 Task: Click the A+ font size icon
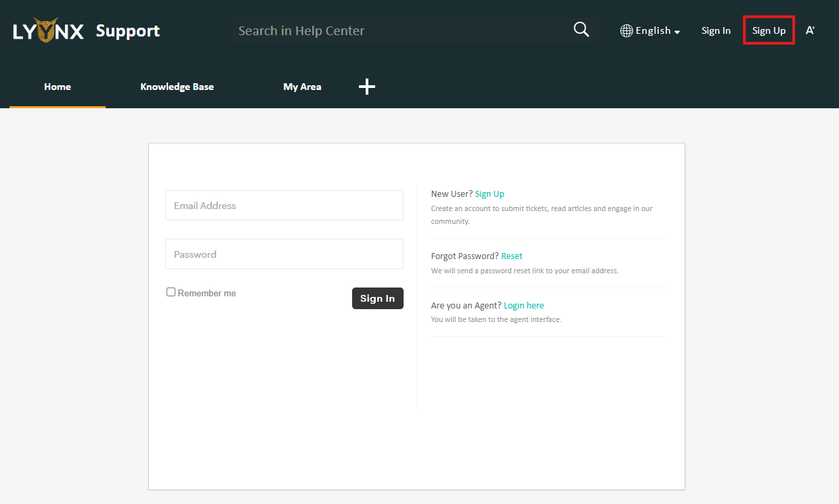click(810, 30)
